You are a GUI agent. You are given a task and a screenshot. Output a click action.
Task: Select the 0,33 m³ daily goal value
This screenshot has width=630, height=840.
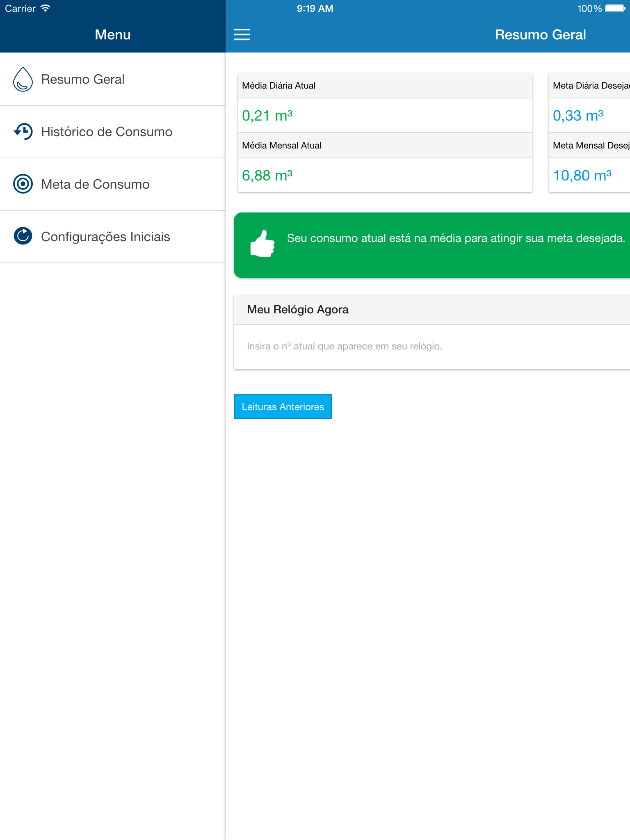tap(578, 116)
